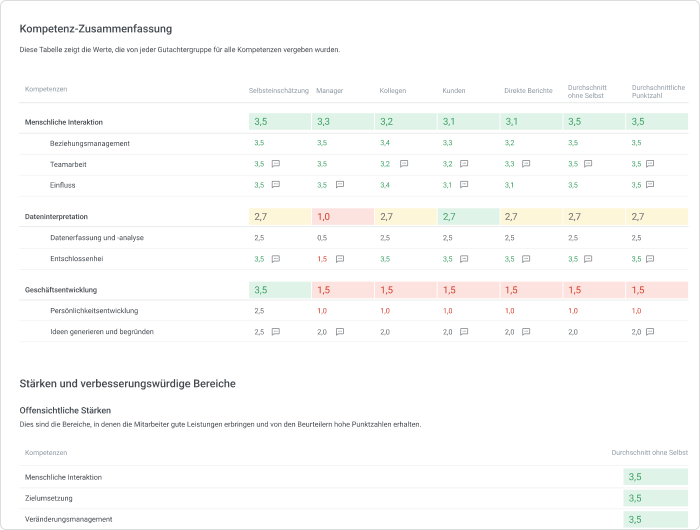Select Manager score 1,5 for Geschäftsentwicklung
Screen dimensions: 700x530
point(343,290)
